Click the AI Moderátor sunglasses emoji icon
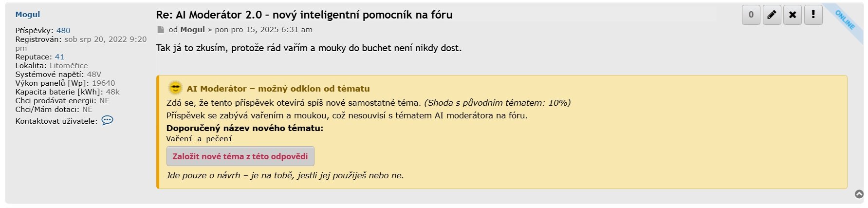This screenshot has width=868, height=208. (175, 88)
